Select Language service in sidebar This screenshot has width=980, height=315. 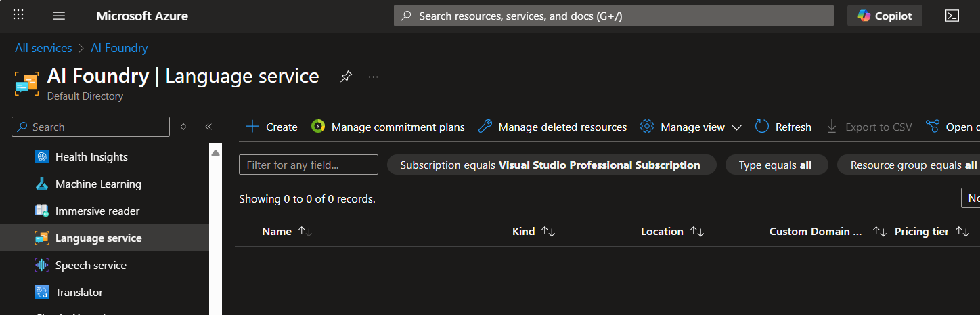coord(104,238)
